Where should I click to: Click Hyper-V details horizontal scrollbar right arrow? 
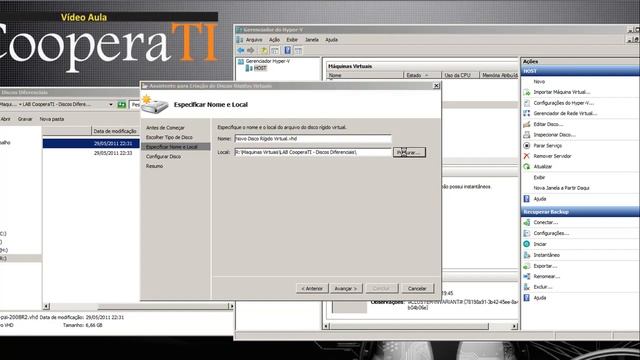[514, 326]
